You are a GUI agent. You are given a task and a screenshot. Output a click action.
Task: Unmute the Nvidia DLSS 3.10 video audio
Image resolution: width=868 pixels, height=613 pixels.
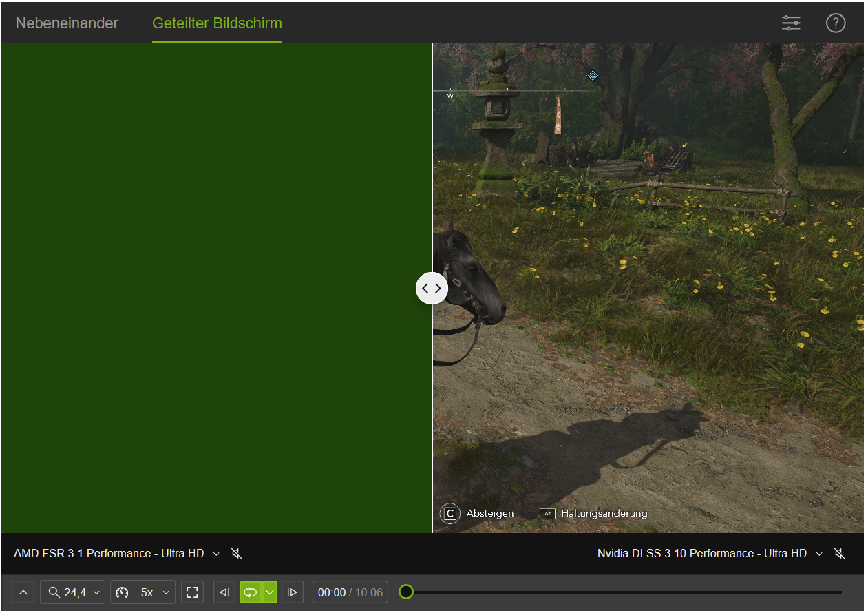(x=839, y=553)
